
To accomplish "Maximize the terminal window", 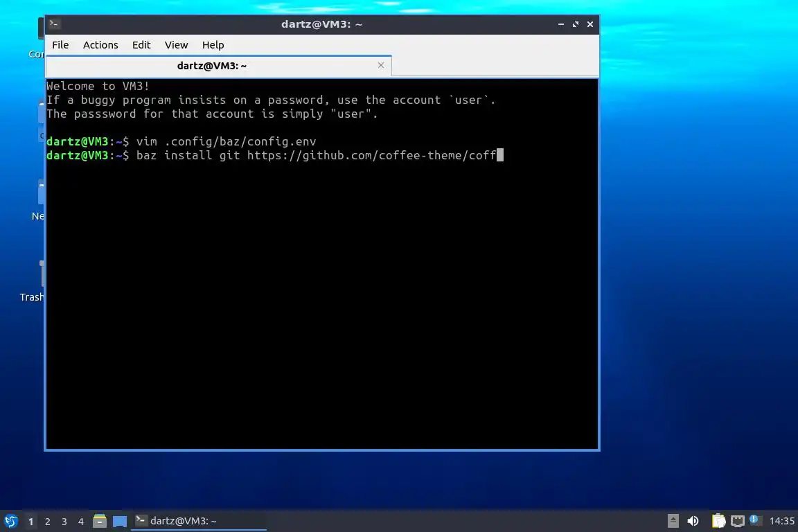I will [x=576, y=24].
